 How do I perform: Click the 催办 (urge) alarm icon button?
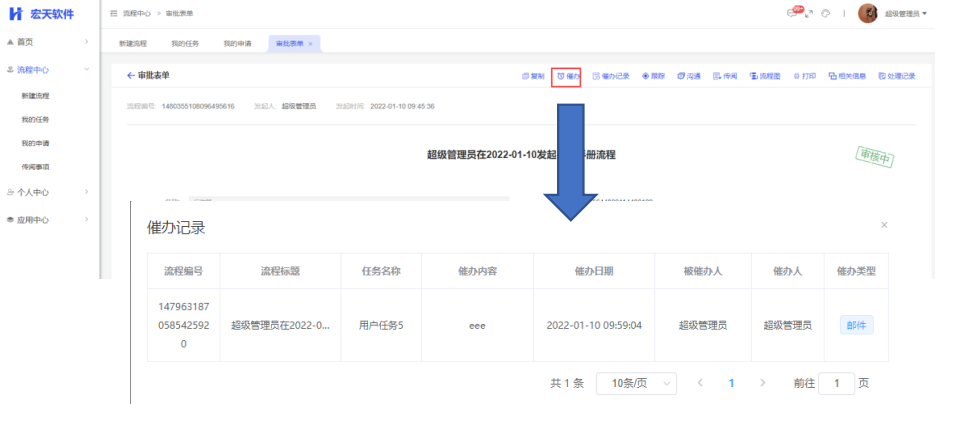[567, 76]
